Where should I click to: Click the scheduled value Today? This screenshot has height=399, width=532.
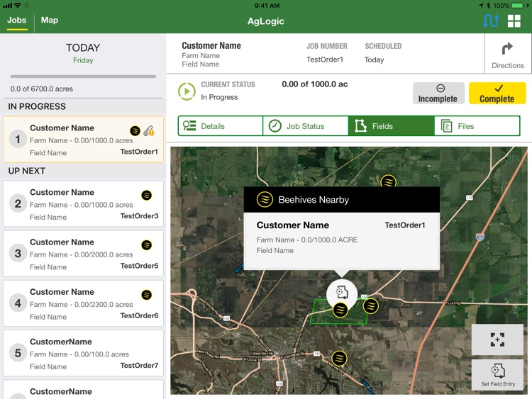tap(374, 60)
